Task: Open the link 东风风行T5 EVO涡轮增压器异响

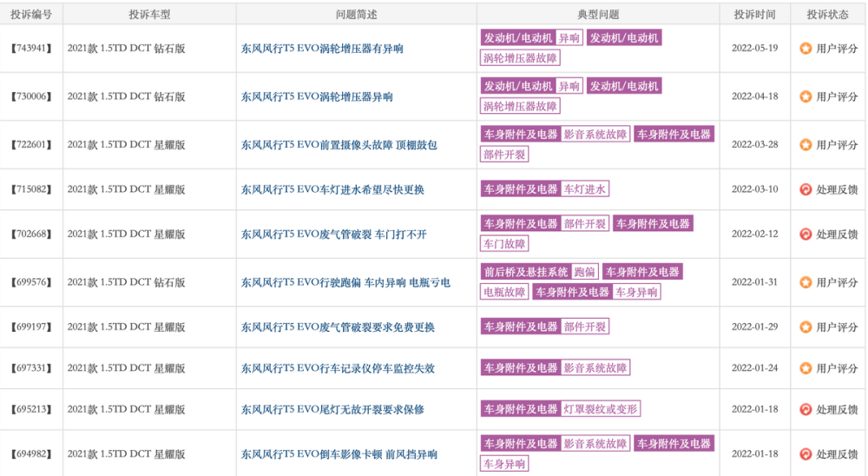Action: click(x=317, y=97)
